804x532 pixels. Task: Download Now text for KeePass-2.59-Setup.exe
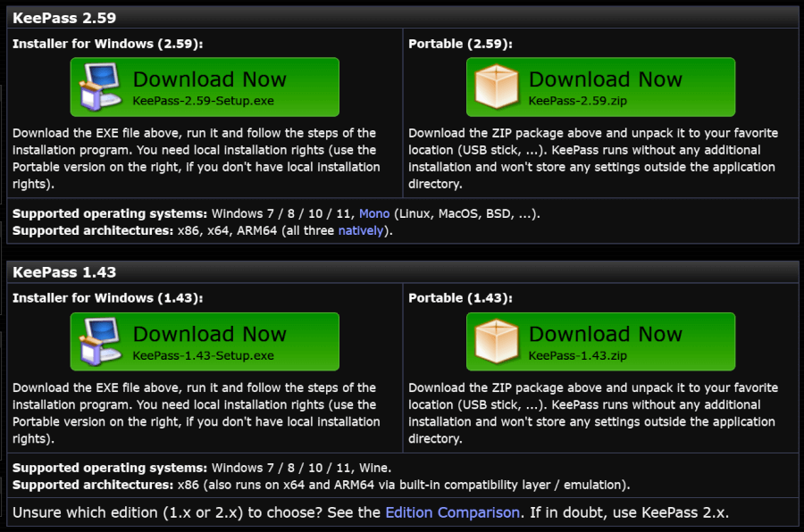pyautogui.click(x=209, y=79)
